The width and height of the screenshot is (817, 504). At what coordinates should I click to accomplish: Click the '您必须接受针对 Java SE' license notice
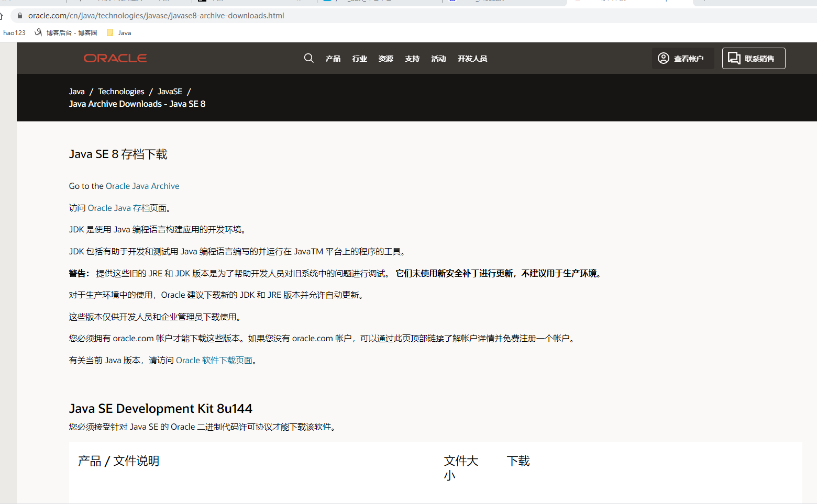click(x=203, y=427)
